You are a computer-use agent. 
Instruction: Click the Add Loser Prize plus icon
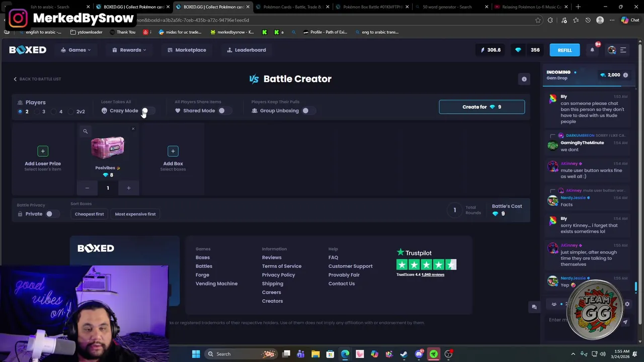click(43, 151)
